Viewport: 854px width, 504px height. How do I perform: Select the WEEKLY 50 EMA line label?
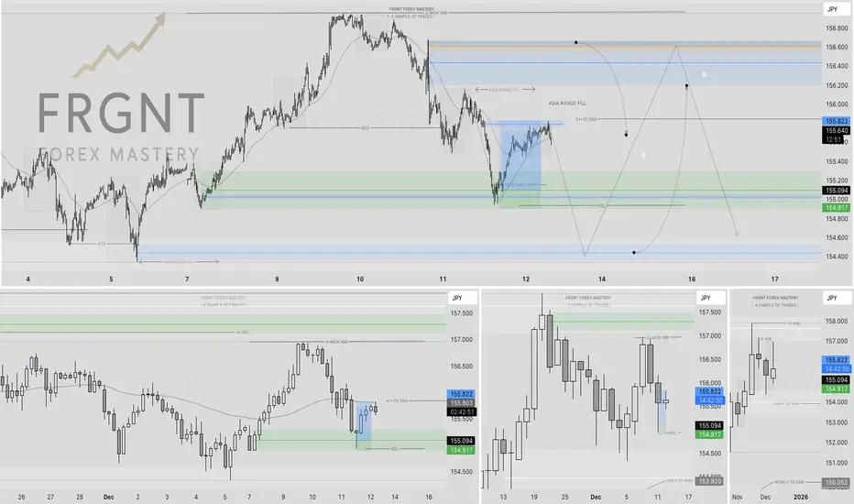[x=789, y=482]
